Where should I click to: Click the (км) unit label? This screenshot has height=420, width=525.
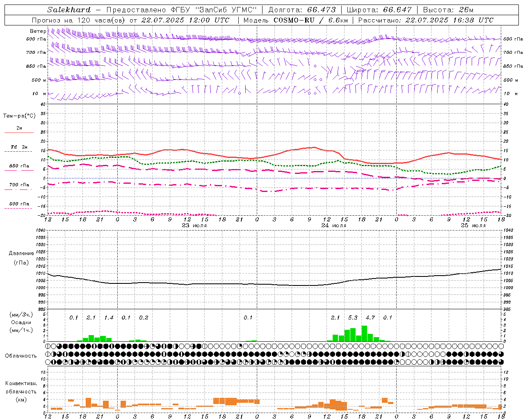[21, 399]
